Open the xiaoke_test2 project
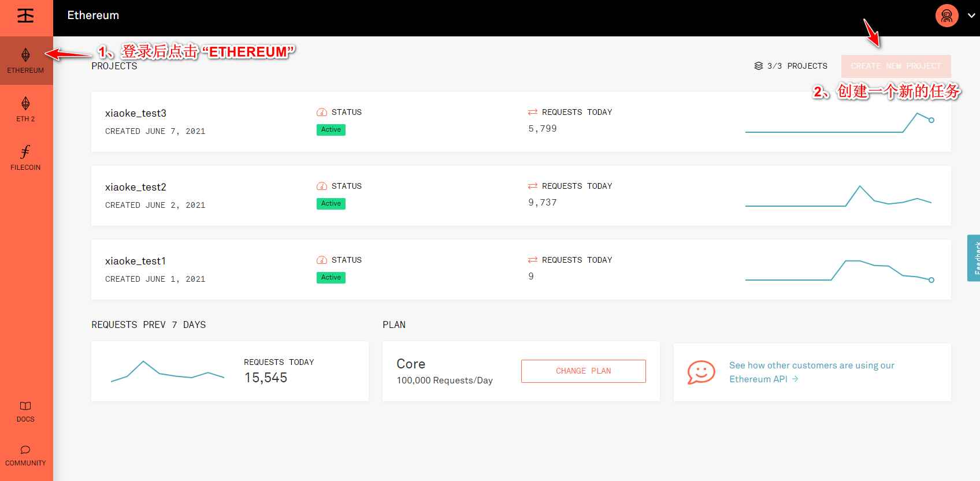This screenshot has width=980, height=481. pos(136,187)
